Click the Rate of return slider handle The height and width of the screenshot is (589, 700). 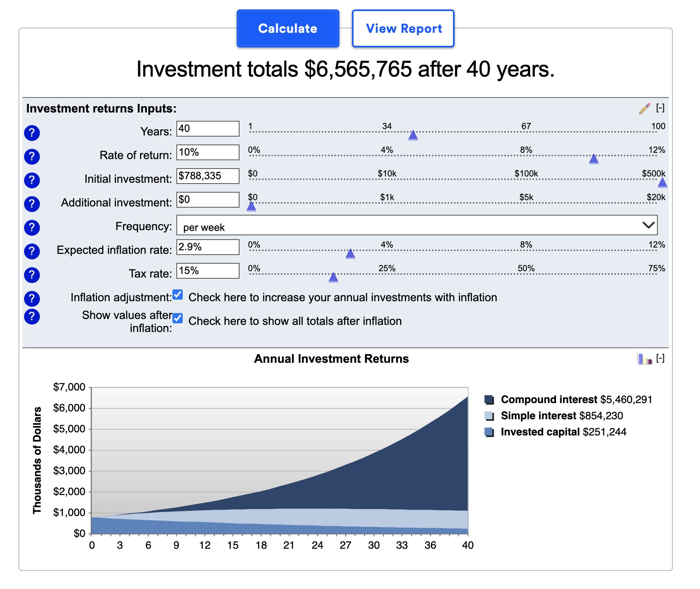click(594, 159)
